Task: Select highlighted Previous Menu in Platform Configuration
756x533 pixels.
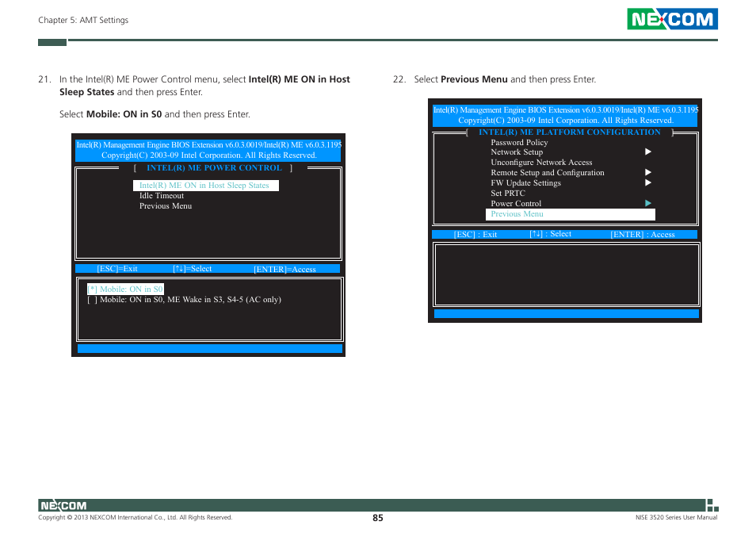Action: pos(571,214)
